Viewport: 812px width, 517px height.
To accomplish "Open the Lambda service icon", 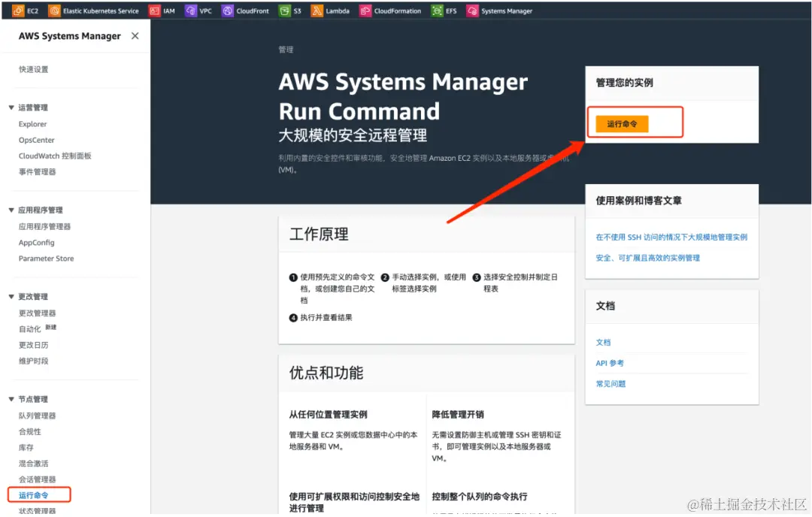I will pos(317,11).
